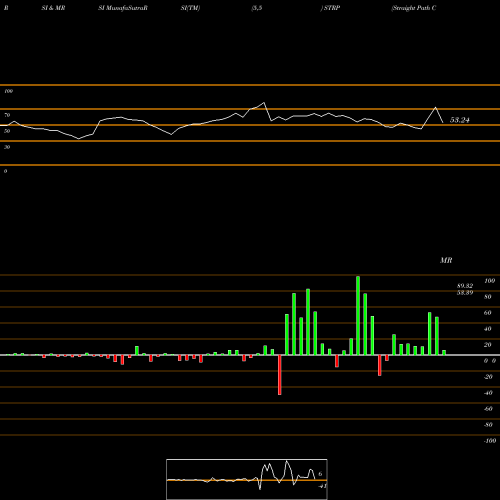Click the RSI line peak above 70
This screenshot has width=500, height=500.
click(x=264, y=103)
